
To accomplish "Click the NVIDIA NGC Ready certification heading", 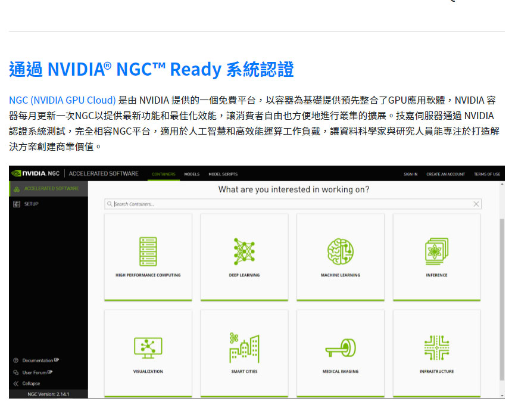I will point(151,69).
